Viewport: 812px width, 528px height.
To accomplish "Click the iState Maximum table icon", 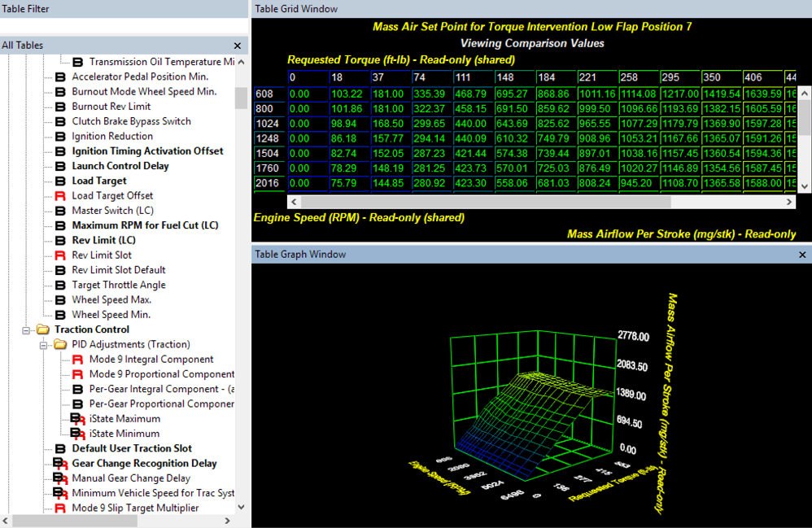I will (x=77, y=419).
